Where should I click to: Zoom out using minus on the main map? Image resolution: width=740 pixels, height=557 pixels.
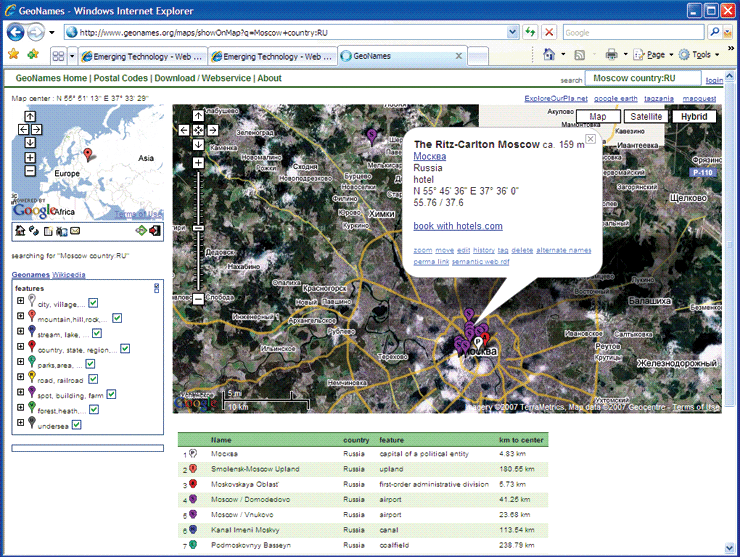tap(198, 299)
